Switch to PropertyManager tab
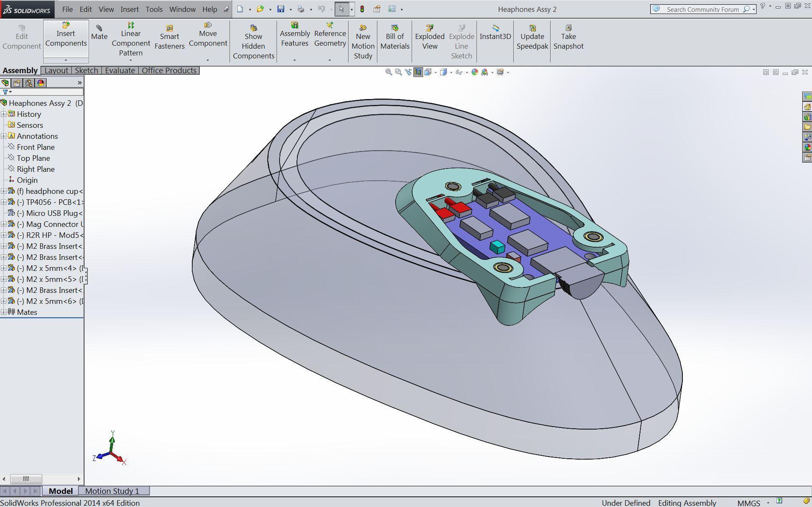The height and width of the screenshot is (507, 812). coord(17,83)
